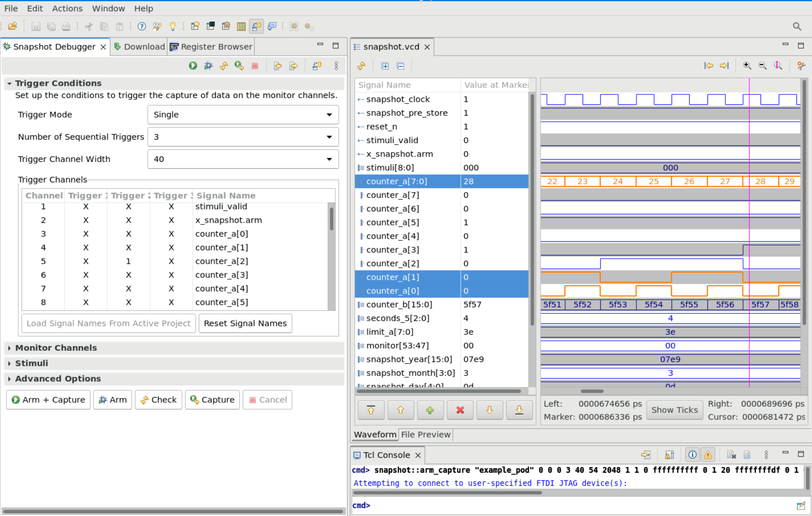Open the debugger view's three-dot menu

(x=336, y=66)
